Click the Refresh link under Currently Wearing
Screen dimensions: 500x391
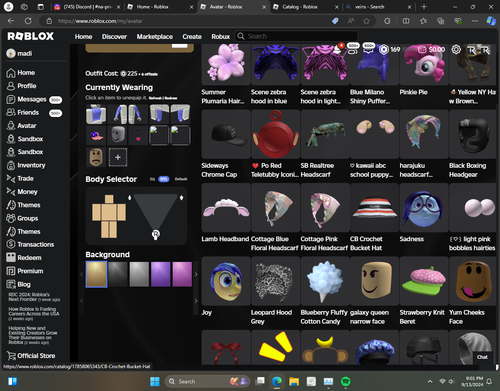pyautogui.click(x=155, y=98)
